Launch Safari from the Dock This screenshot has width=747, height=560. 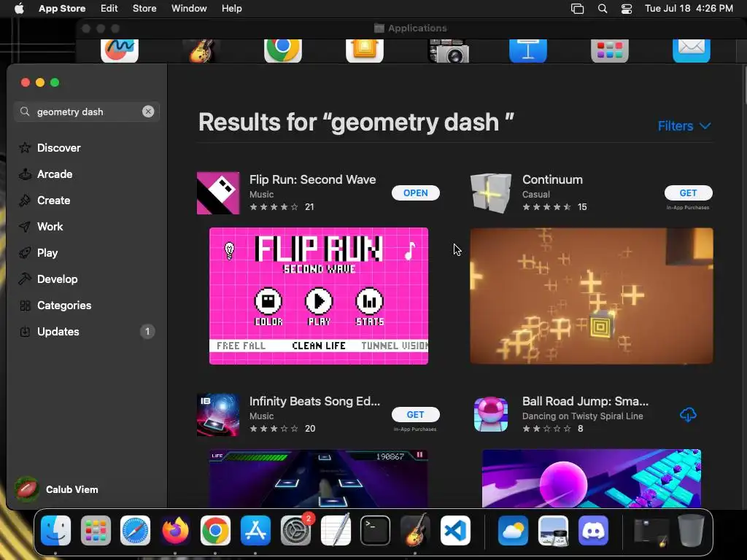click(135, 530)
